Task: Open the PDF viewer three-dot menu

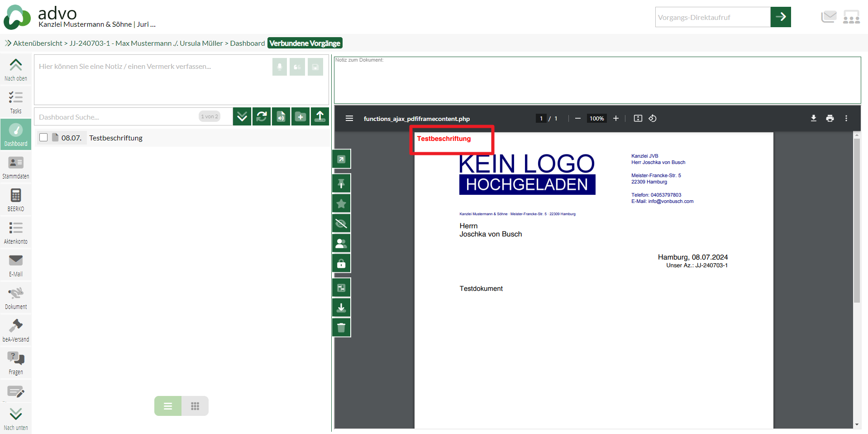Action: (846, 118)
